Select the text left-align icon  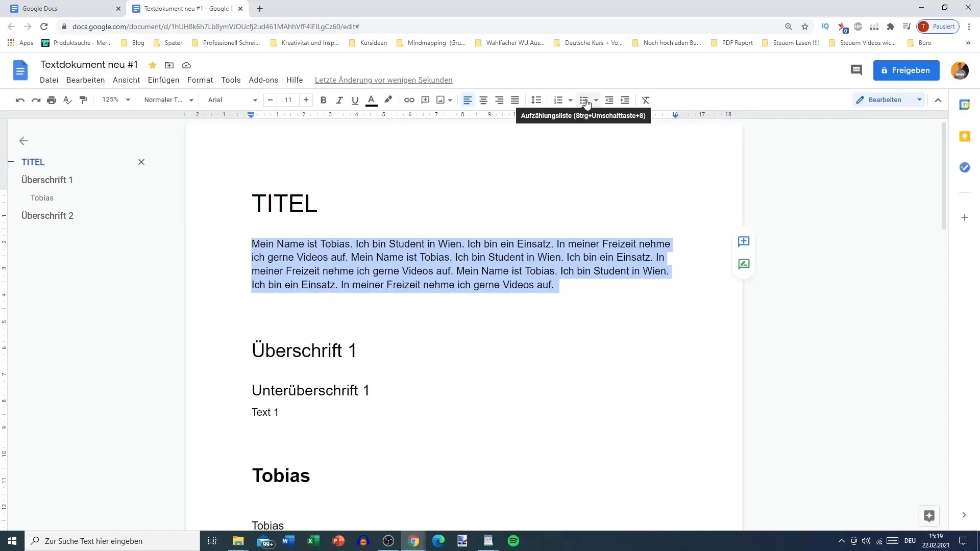click(x=467, y=99)
